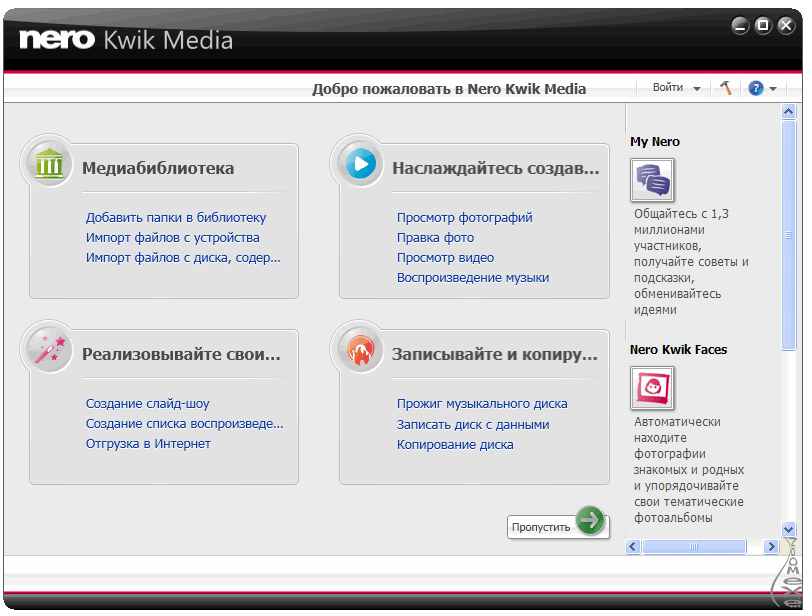Click the horizontal scroll left arrow
Viewport: 812px width, 616px height.
(x=633, y=547)
